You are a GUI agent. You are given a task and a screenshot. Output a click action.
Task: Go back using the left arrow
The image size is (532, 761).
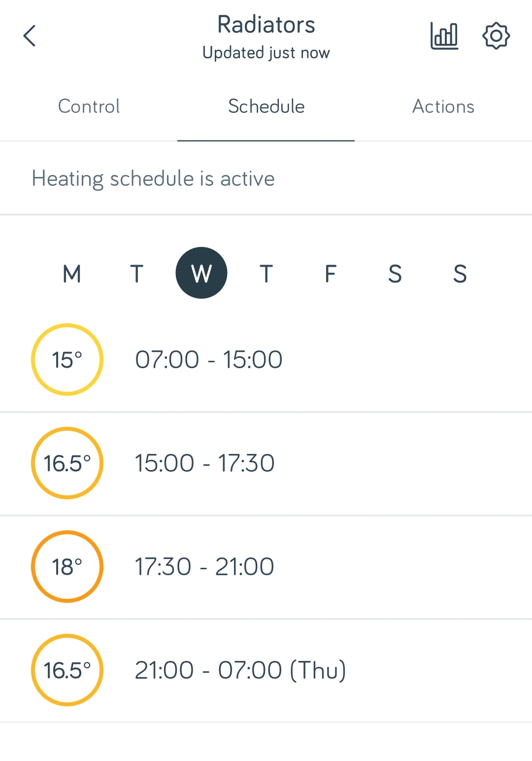click(30, 36)
